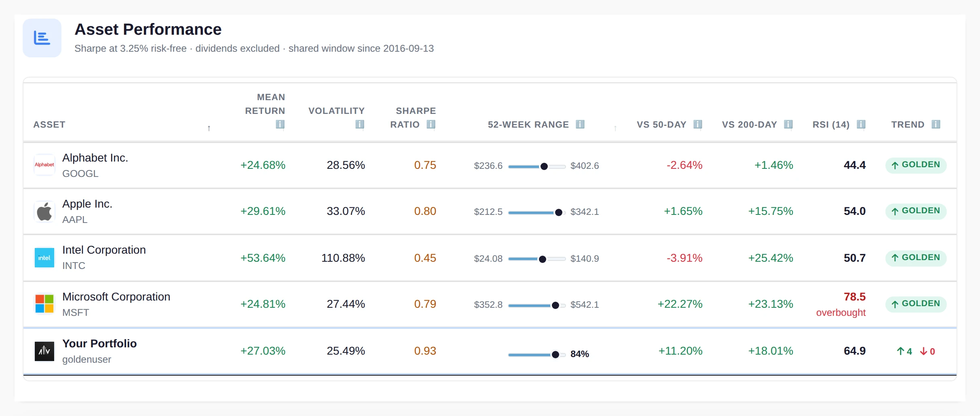
Task: Click Alphabet 52-week high $402.6
Action: click(585, 166)
